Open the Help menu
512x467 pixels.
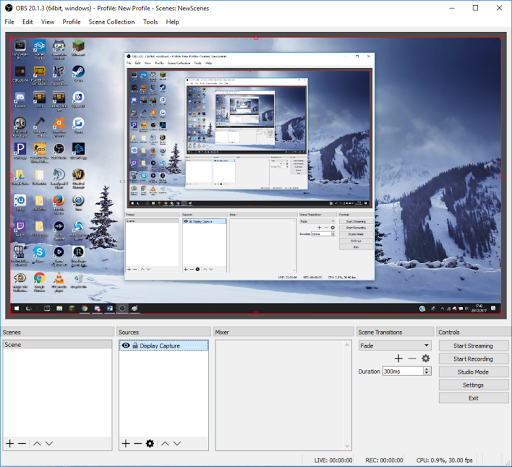point(172,22)
